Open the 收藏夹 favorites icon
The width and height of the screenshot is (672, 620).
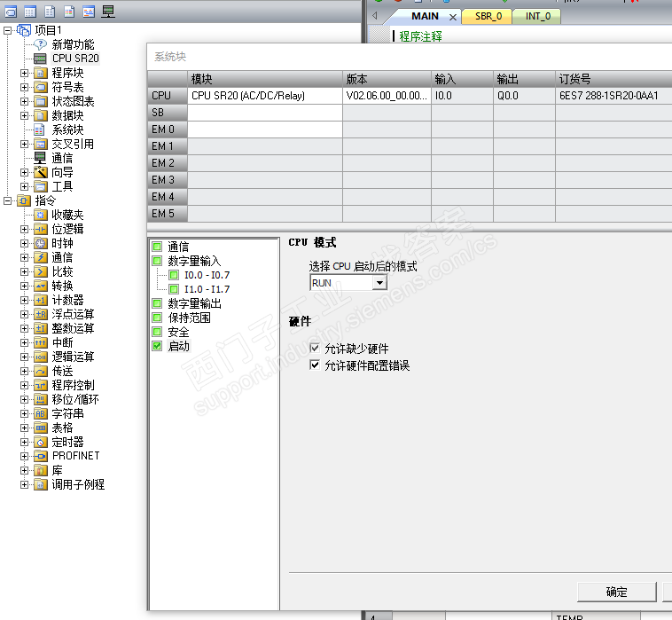(40, 215)
